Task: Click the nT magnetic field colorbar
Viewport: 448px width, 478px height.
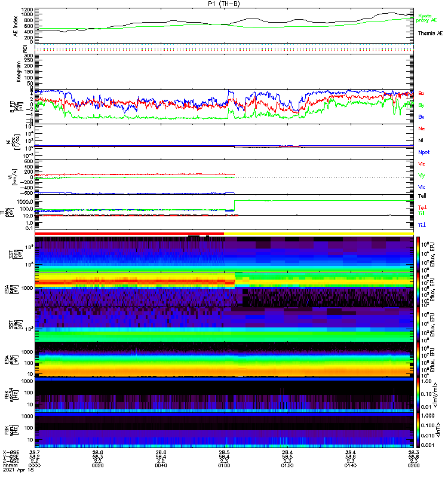Action: pyautogui.click(x=418, y=430)
